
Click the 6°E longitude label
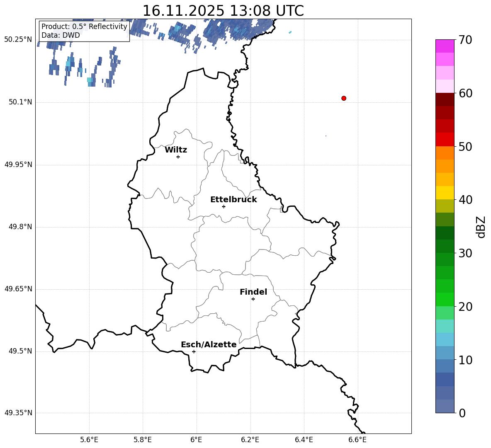(x=196, y=440)
